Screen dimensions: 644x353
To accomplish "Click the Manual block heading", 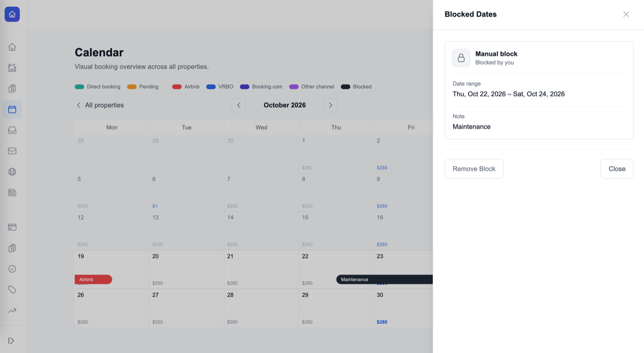I will (496, 54).
